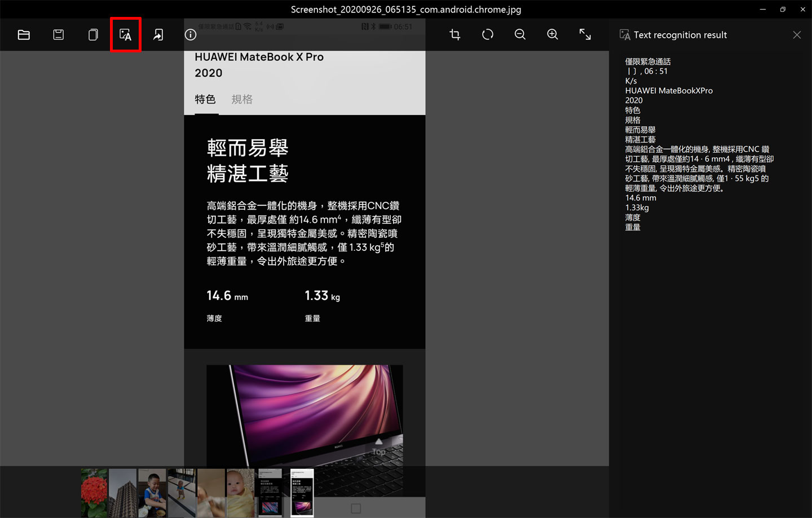This screenshot has height=518, width=812.
Task: Click recognized text line '1.33kg'
Action: [637, 207]
